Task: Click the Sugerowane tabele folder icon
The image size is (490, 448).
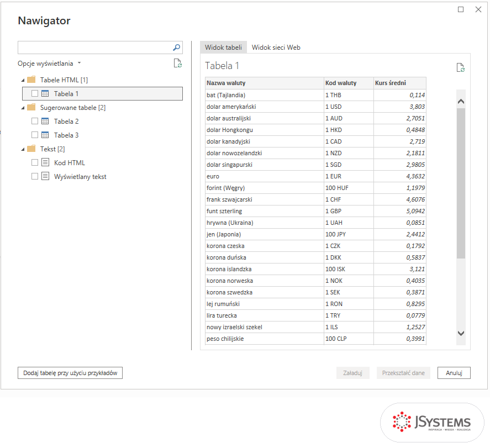Action: pyautogui.click(x=31, y=108)
